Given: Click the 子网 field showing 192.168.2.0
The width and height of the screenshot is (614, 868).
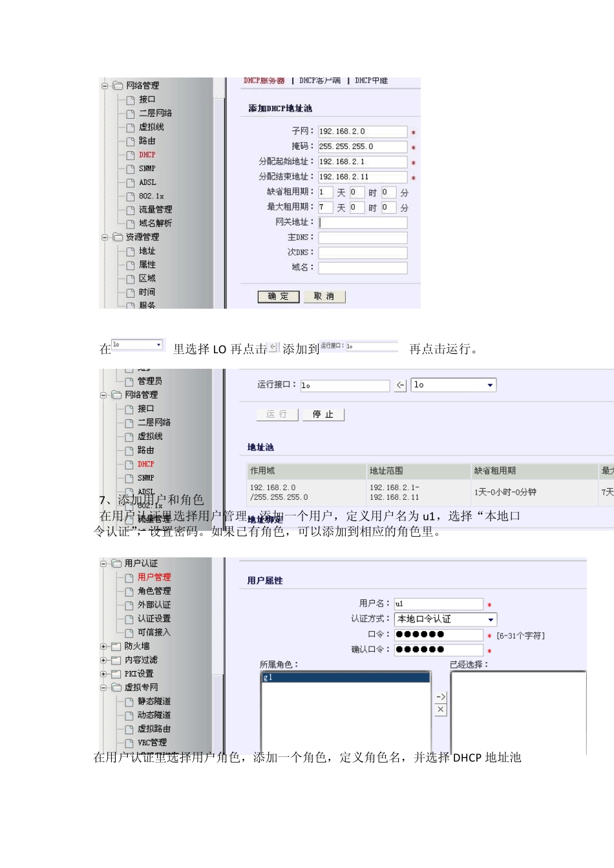Looking at the screenshot, I should point(363,132).
